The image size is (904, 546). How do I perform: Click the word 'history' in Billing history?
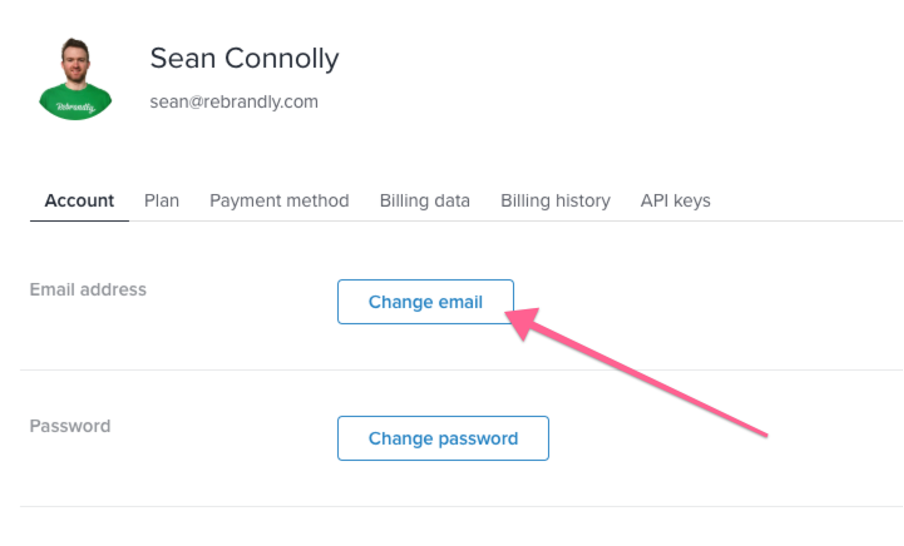point(582,201)
